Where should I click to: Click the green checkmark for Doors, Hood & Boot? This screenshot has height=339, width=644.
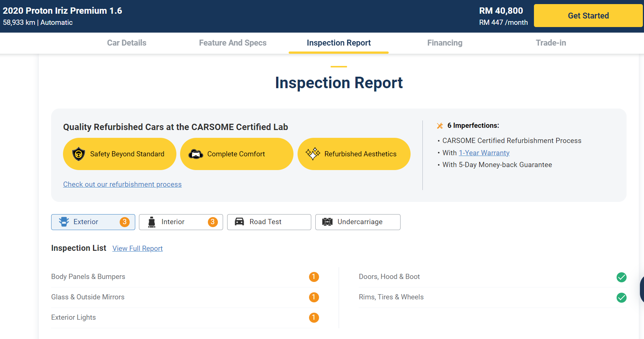(621, 277)
